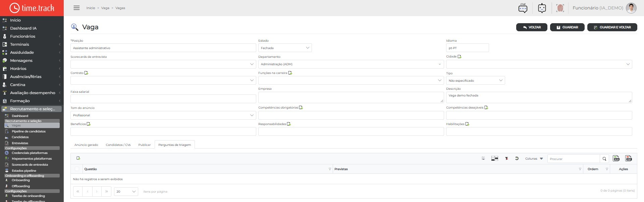Switch to Publicar tab
This screenshot has height=202, width=644.
click(145, 145)
